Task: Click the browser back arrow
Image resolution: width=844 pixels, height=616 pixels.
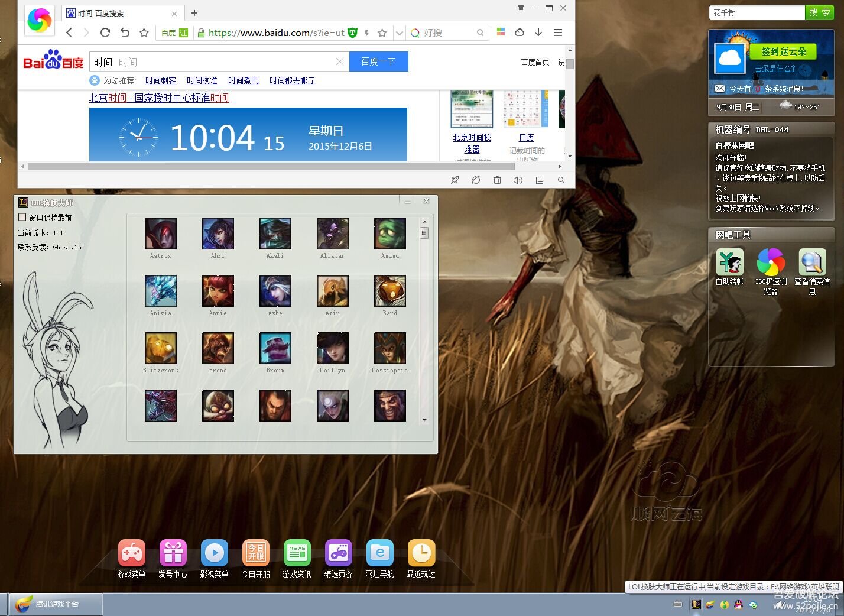Action: pos(69,33)
